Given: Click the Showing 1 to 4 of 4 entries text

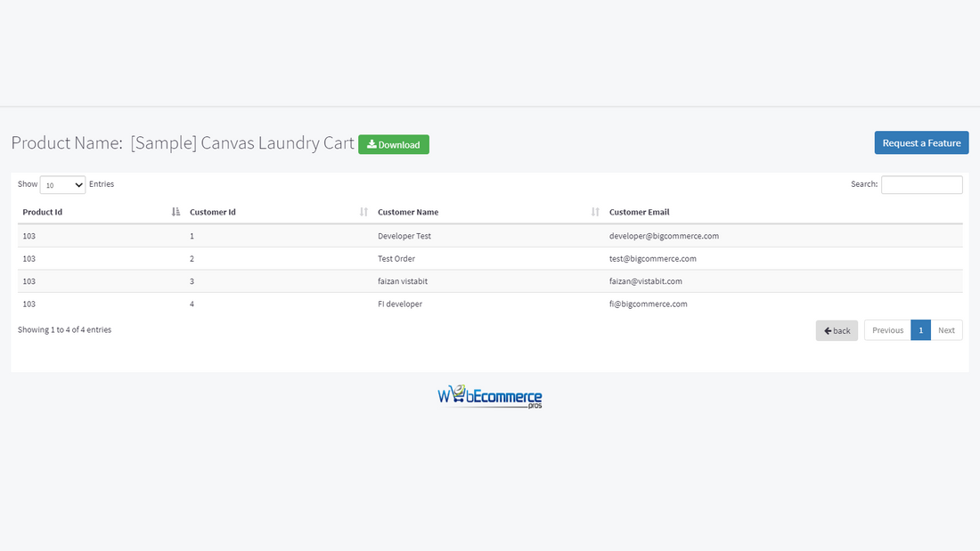Looking at the screenshot, I should point(64,330).
